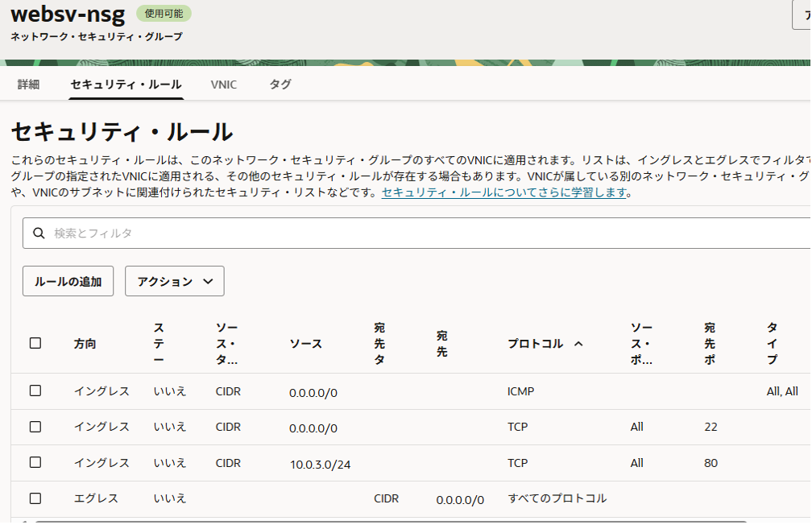Open the アクション dropdown menu

[174, 281]
